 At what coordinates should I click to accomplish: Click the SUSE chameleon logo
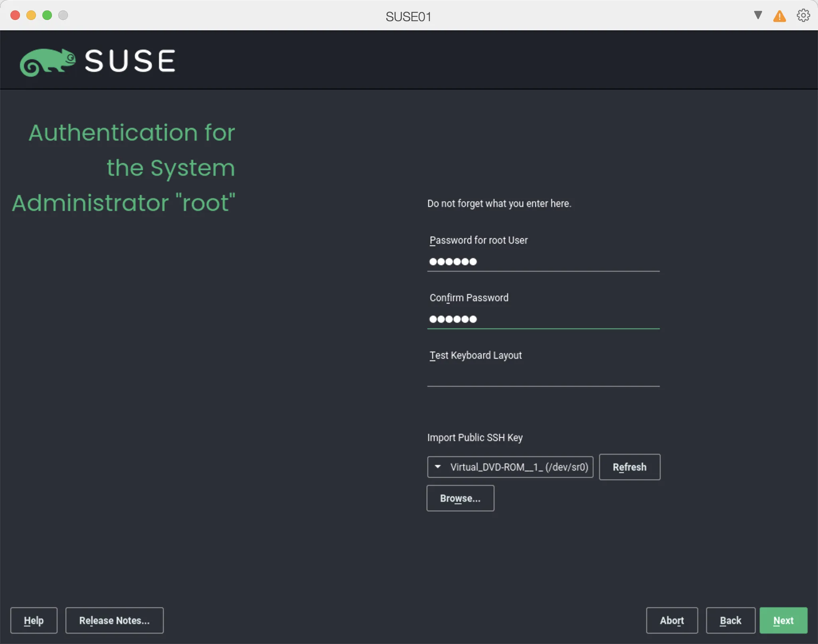pyautogui.click(x=48, y=61)
